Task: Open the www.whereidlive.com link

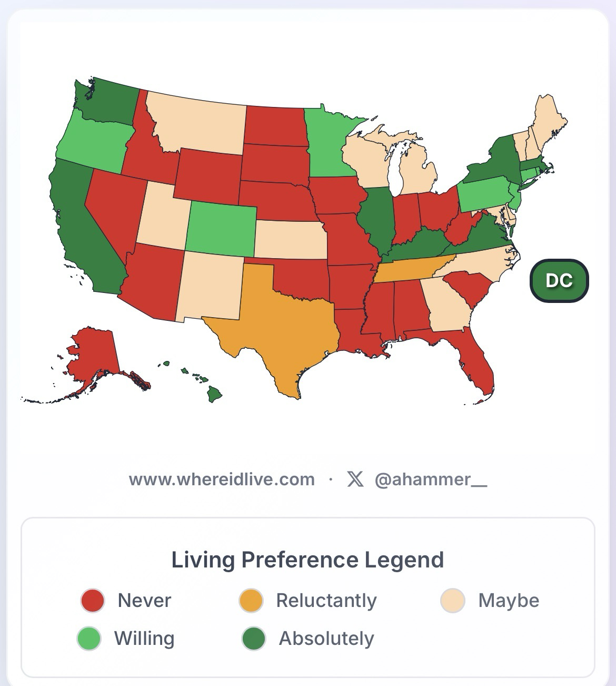Action: (x=222, y=479)
